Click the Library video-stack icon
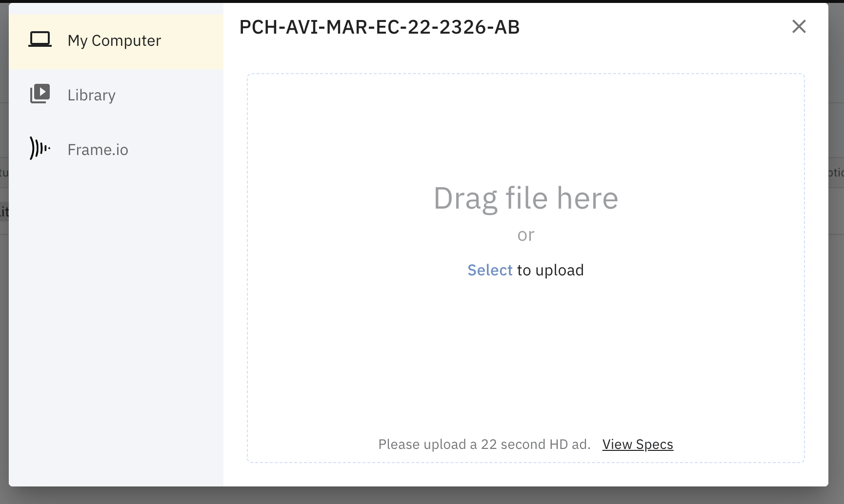The height and width of the screenshot is (504, 844). pos(40,94)
